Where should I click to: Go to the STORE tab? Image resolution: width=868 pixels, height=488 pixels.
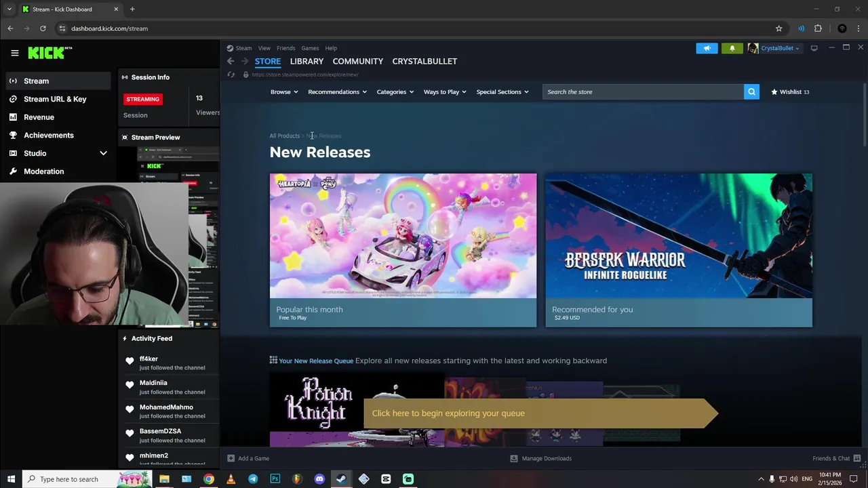pyautogui.click(x=268, y=61)
